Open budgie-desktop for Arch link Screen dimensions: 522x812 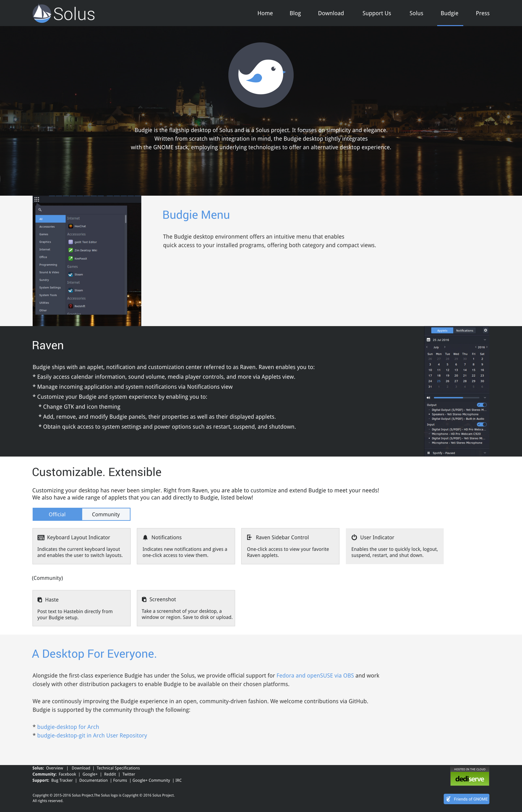click(68, 727)
